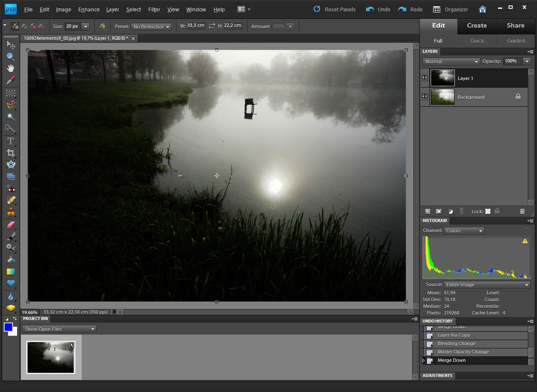This screenshot has width=537, height=392.
Task: Choose the Horizontal Type tool
Action: (x=11, y=141)
